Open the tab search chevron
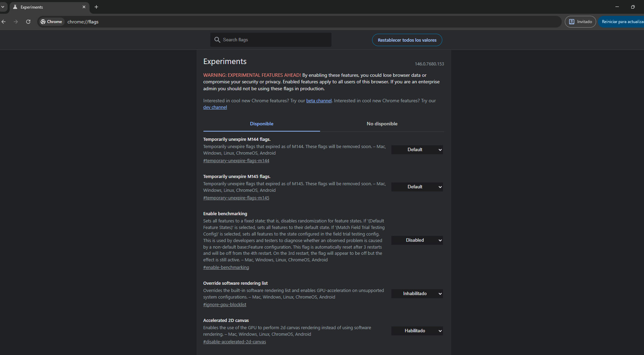This screenshot has width=644, height=355. [3, 7]
